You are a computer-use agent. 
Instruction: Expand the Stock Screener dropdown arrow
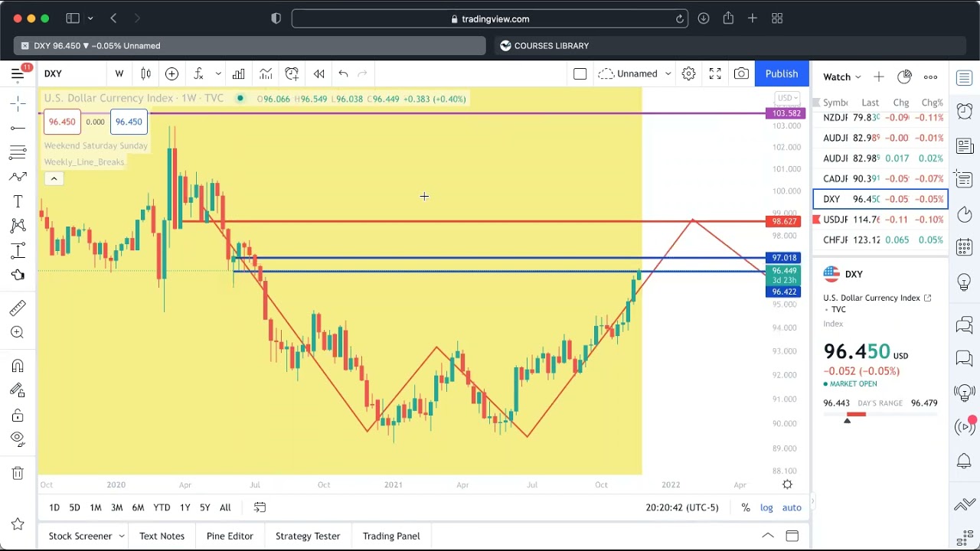tap(121, 536)
